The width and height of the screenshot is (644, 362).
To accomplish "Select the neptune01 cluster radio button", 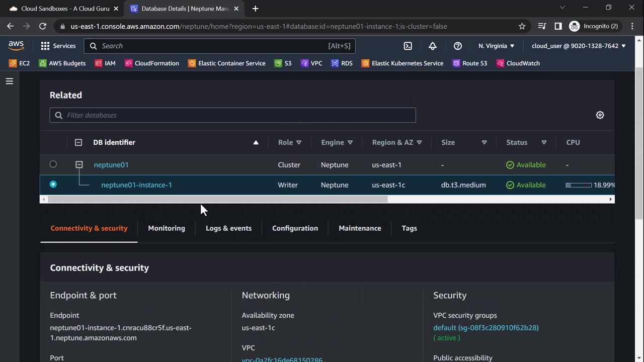I will tap(53, 164).
